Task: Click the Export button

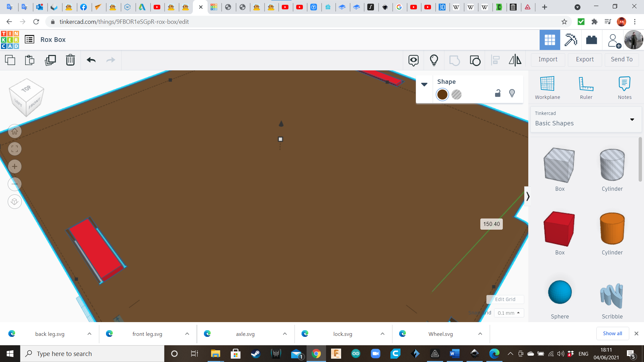Action: point(585,59)
